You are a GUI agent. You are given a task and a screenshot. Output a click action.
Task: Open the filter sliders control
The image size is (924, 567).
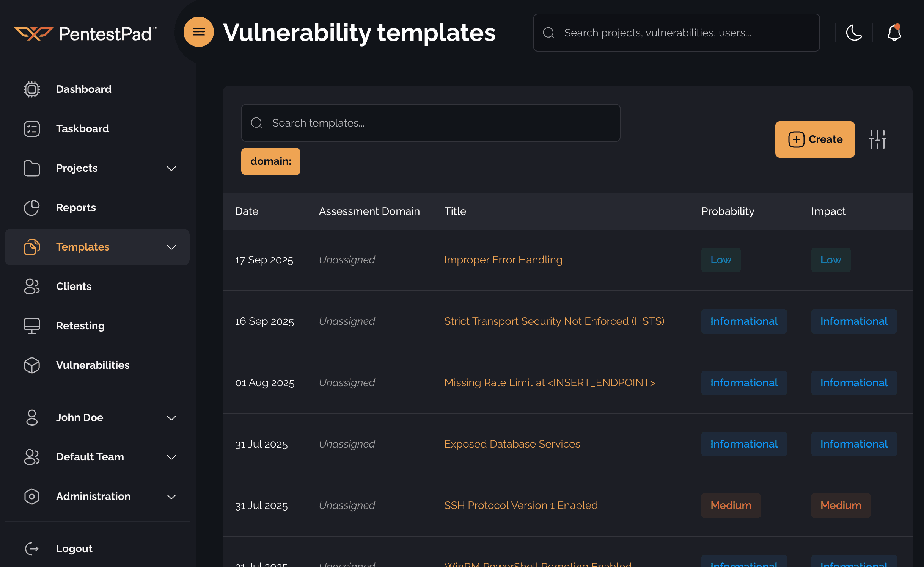tap(878, 139)
